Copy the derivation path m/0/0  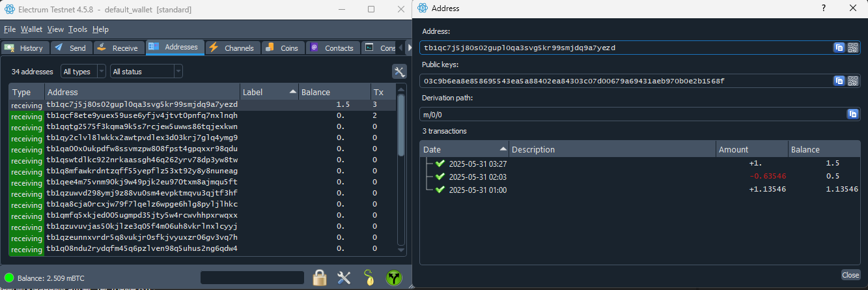(852, 114)
